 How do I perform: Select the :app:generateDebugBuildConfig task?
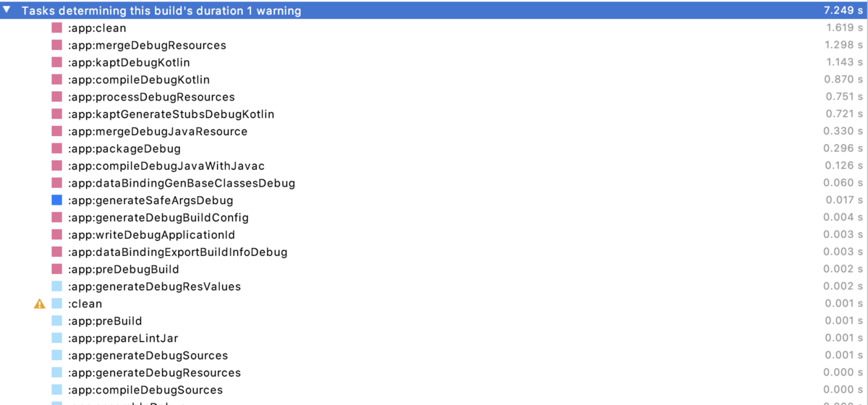[434, 218]
